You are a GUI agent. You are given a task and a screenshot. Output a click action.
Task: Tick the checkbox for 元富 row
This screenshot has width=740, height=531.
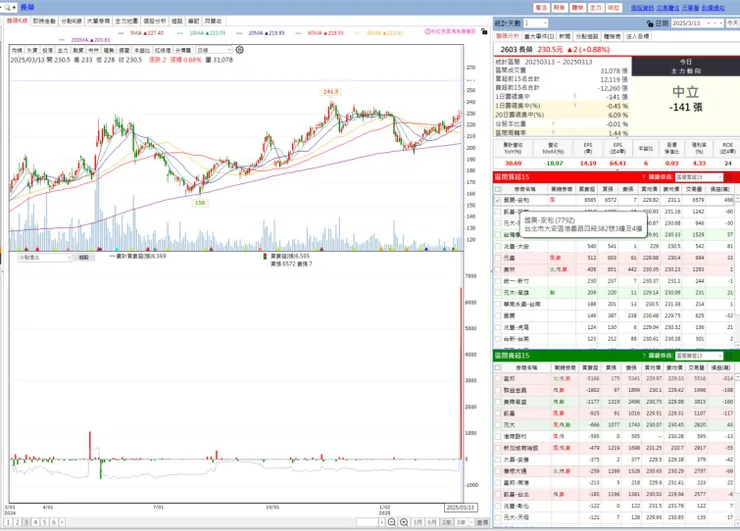497,258
